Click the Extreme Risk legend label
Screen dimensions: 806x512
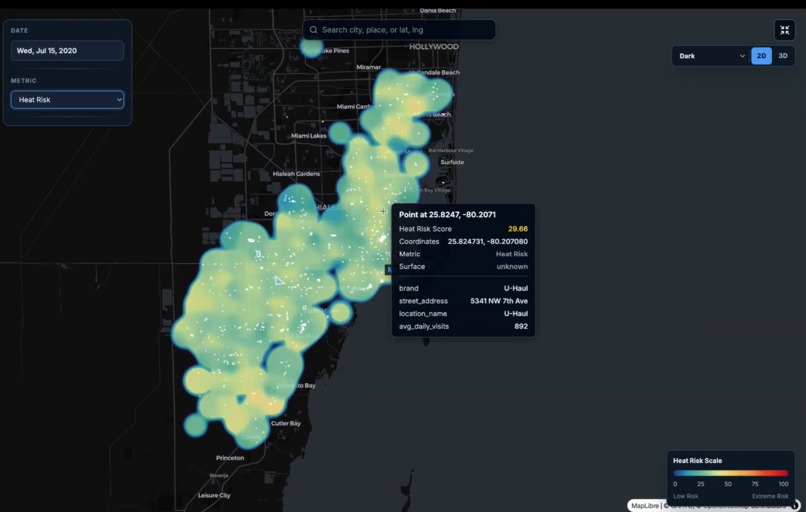point(770,496)
